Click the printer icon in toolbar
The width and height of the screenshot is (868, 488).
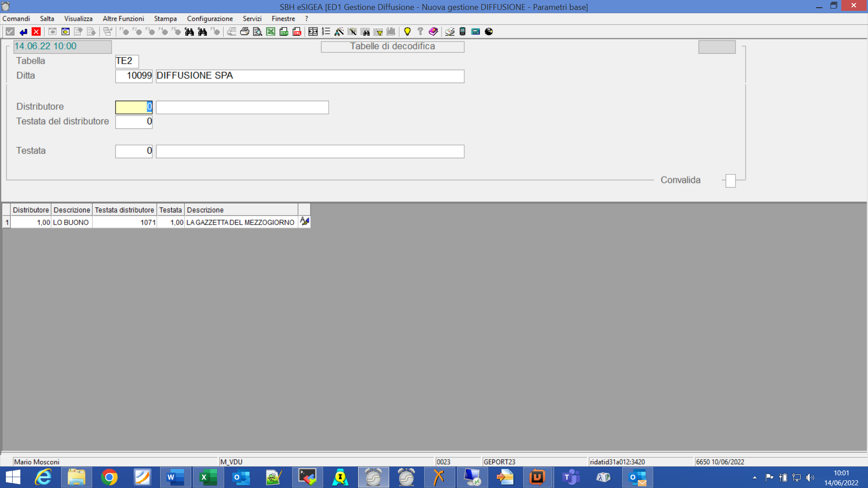pos(245,32)
